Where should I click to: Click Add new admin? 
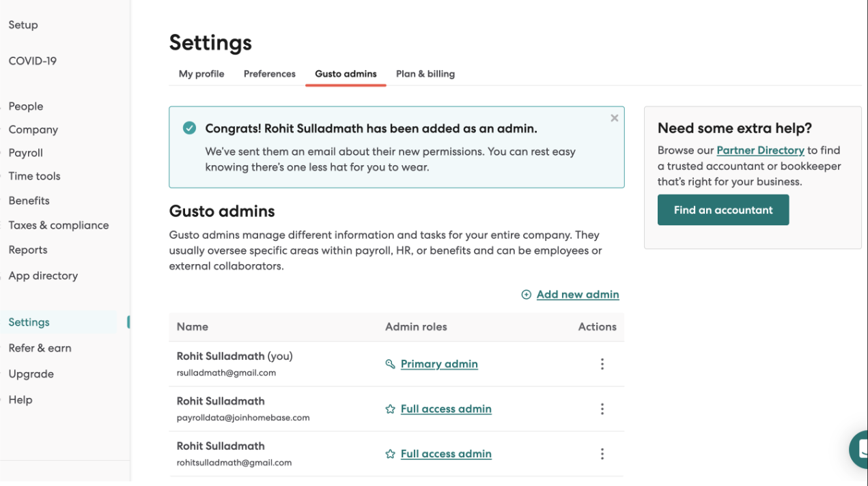[x=578, y=294]
